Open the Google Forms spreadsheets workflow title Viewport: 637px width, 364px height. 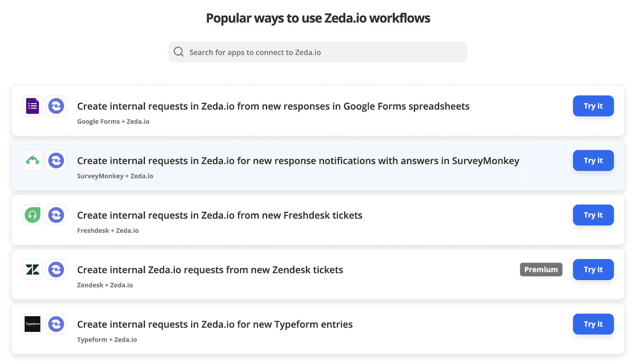(x=273, y=107)
